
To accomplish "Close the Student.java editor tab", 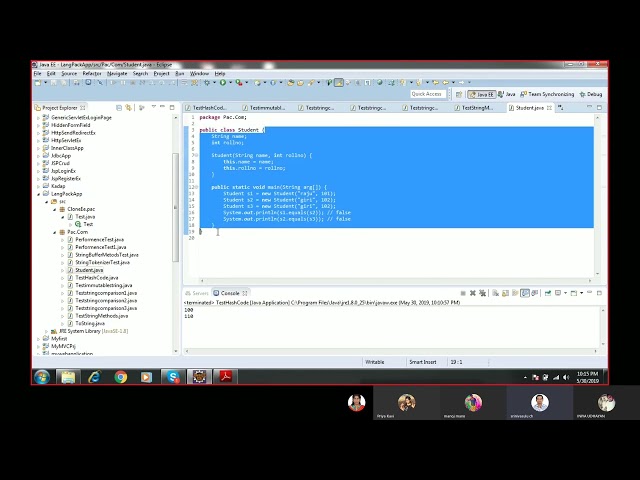I will [x=549, y=108].
